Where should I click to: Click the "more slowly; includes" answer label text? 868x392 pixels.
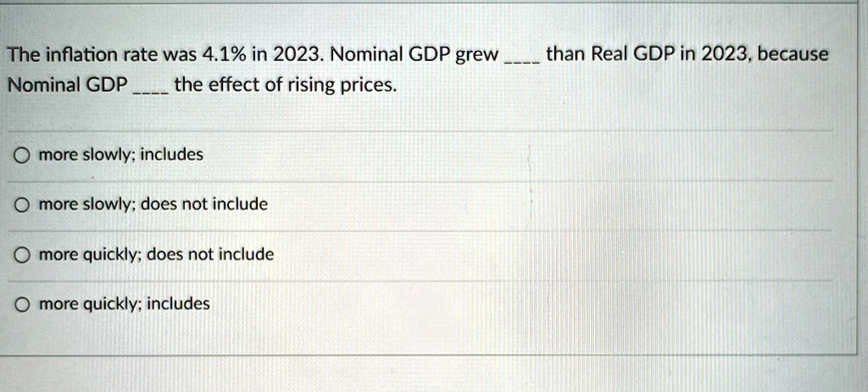click(x=120, y=155)
